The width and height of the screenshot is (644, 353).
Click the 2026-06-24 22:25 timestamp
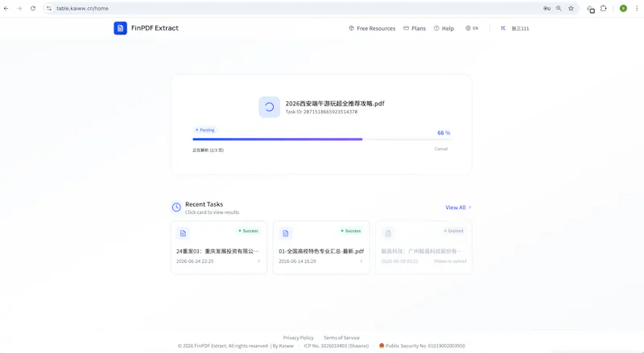tap(195, 261)
